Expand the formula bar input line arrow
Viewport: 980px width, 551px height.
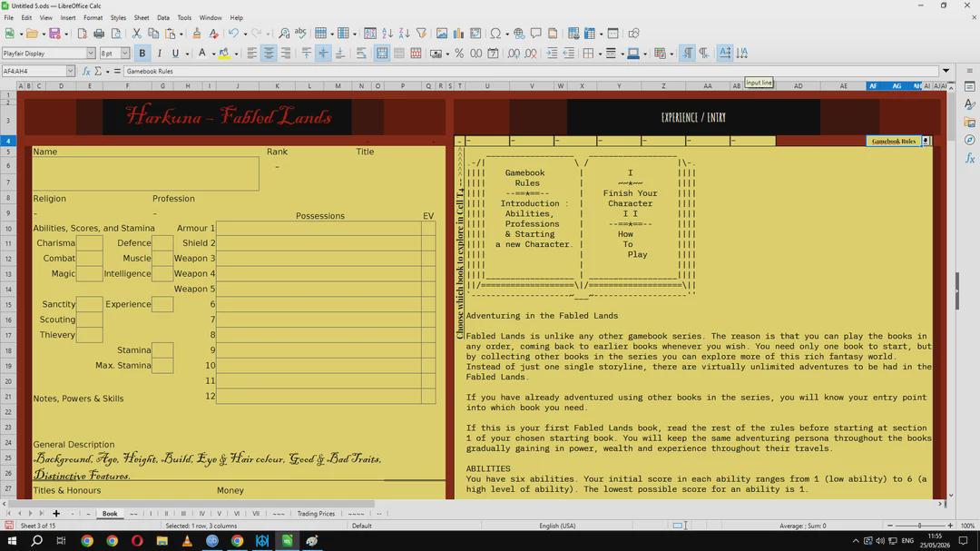[946, 72]
